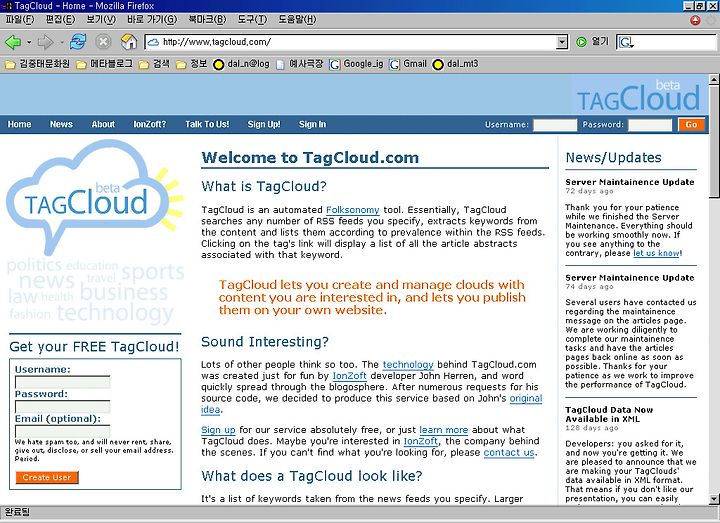Click Talk To Us! navigation item

(x=207, y=124)
